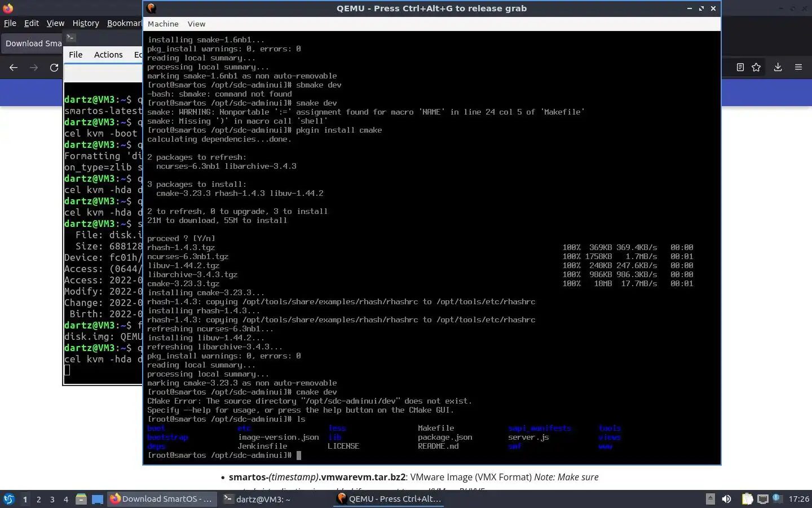Open the Firefox downloads panel
Image resolution: width=812 pixels, height=508 pixels.
[778, 67]
